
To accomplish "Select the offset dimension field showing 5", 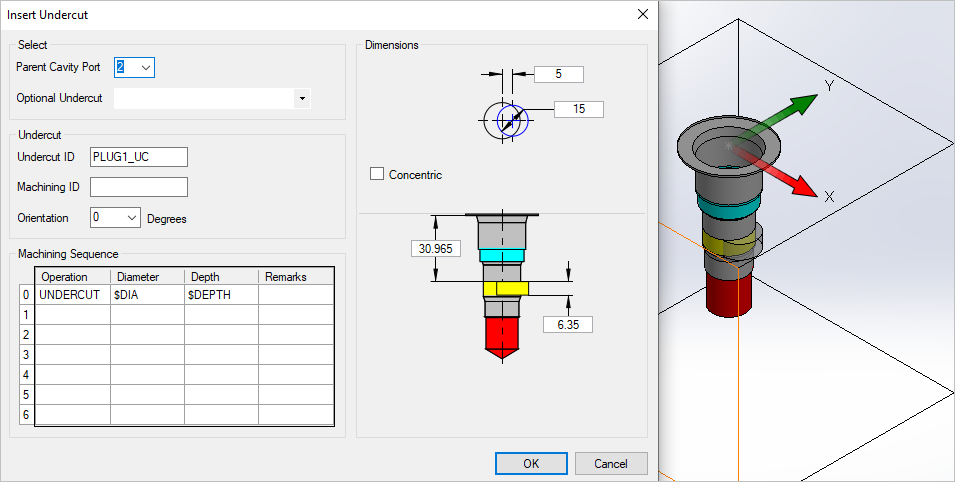I will pos(558,74).
